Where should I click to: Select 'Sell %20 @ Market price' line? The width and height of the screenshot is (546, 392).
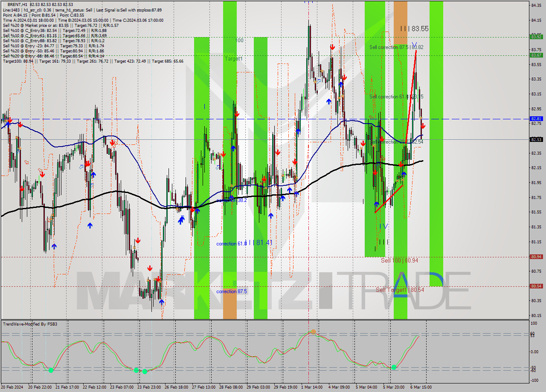(61, 25)
